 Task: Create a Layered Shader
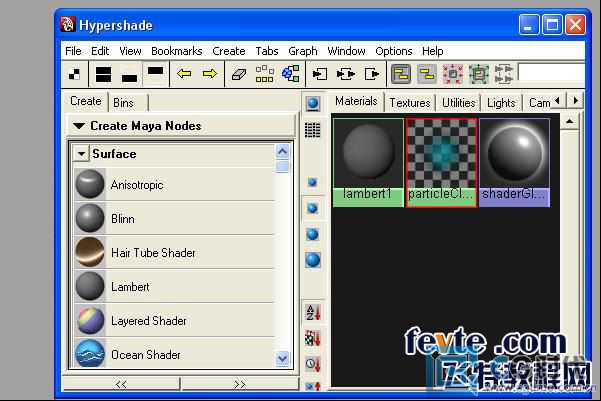pos(174,320)
